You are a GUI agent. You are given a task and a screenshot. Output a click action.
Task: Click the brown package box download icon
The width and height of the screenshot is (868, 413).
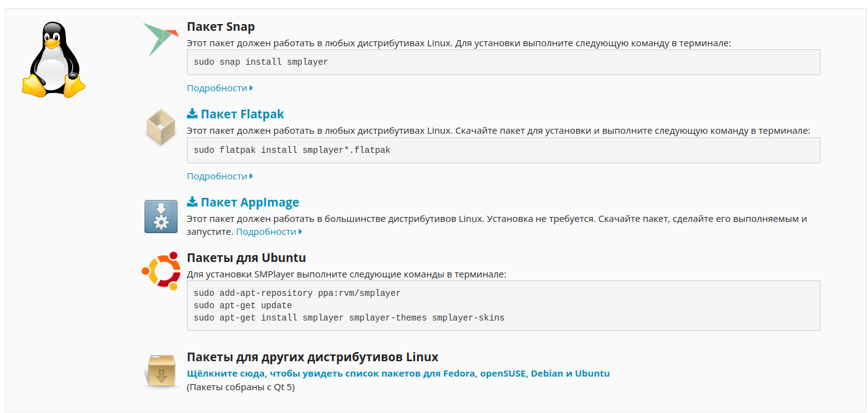161,371
